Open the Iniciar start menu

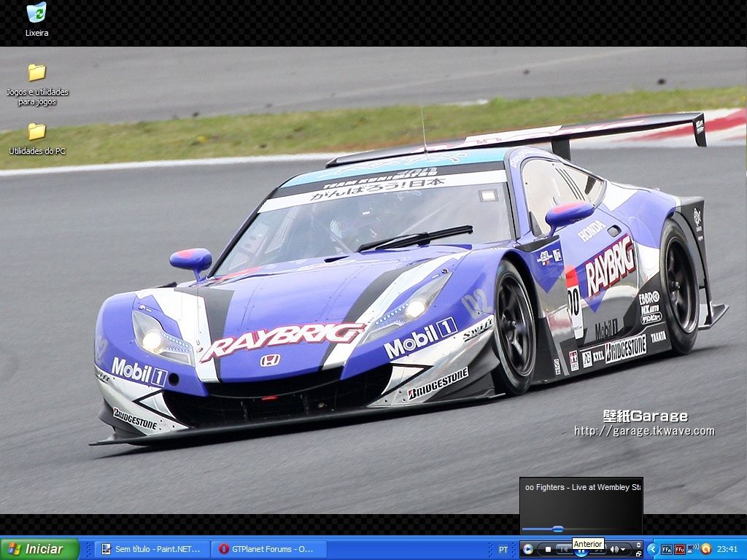tap(39, 549)
